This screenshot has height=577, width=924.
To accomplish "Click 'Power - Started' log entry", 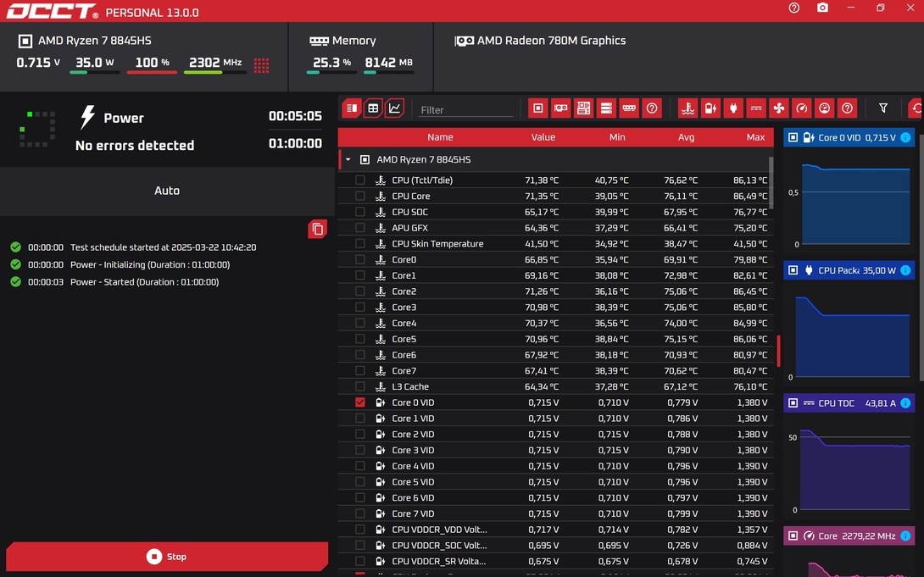I will 144,282.
